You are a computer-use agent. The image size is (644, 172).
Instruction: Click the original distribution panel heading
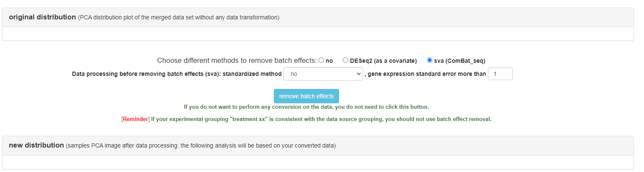click(42, 17)
